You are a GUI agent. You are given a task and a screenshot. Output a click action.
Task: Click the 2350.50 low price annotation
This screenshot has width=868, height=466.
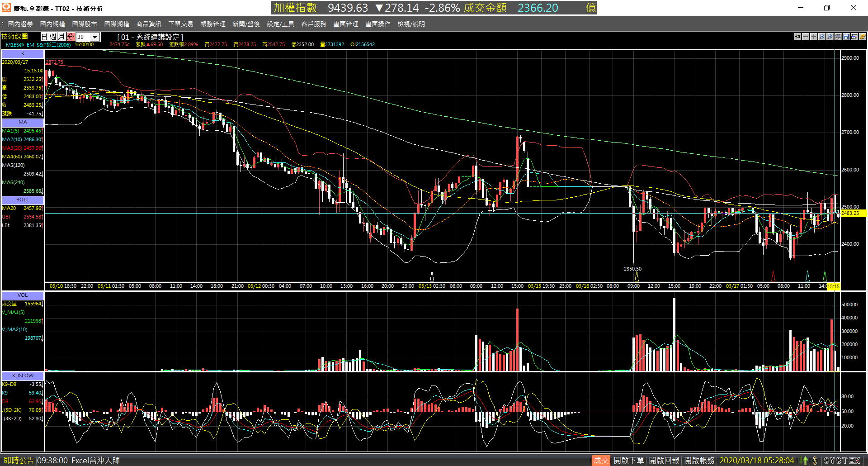[632, 269]
